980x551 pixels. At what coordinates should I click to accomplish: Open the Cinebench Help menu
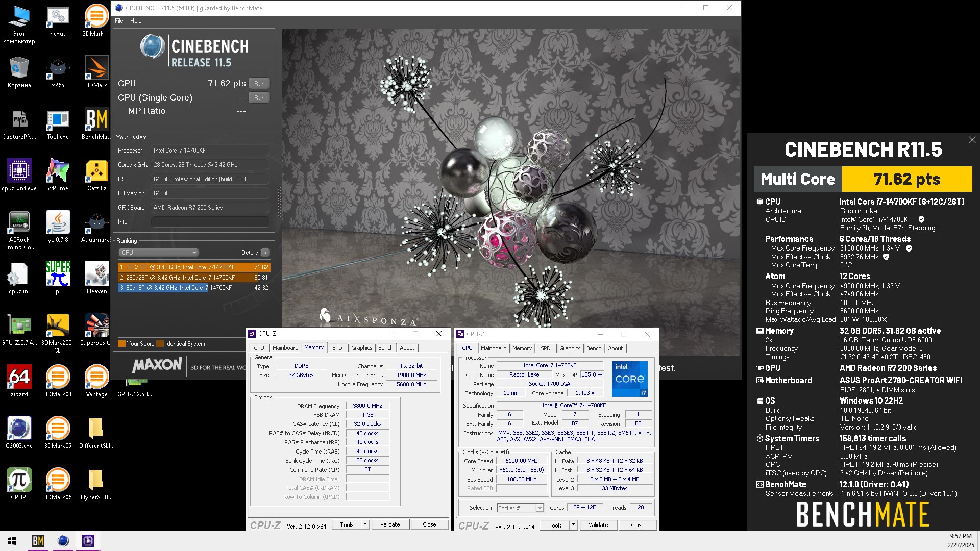click(x=136, y=21)
